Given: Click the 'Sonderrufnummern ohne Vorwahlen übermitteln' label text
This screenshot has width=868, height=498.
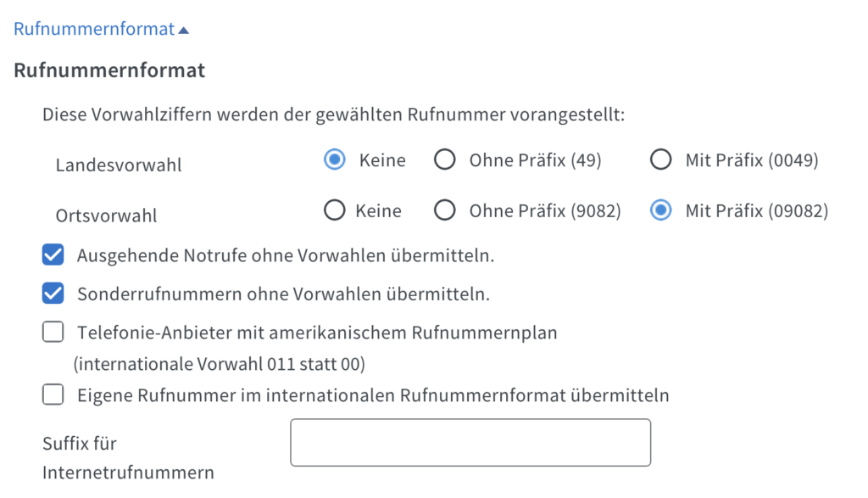Looking at the screenshot, I should (x=284, y=294).
